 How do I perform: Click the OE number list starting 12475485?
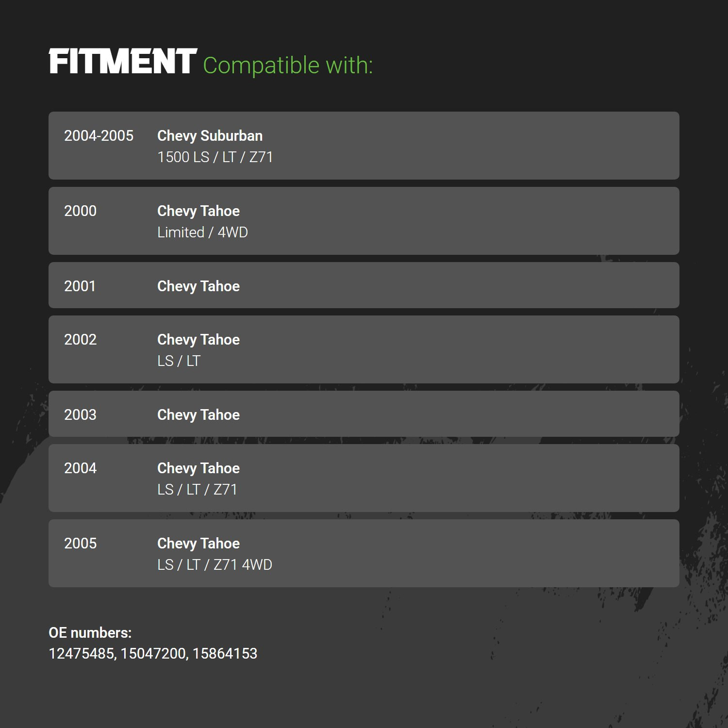click(153, 654)
